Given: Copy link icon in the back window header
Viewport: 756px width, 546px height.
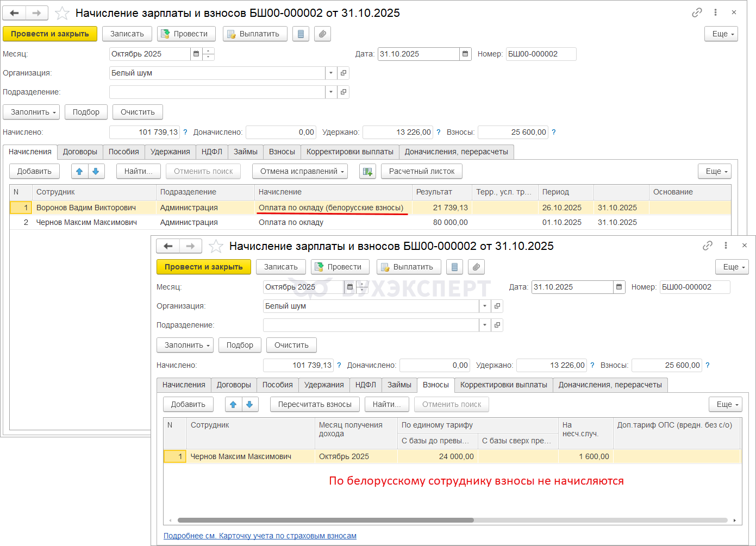Looking at the screenshot, I should 697,12.
